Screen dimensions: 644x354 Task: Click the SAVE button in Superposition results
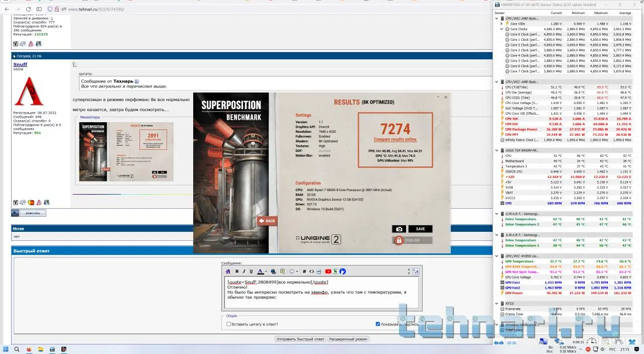(420, 229)
